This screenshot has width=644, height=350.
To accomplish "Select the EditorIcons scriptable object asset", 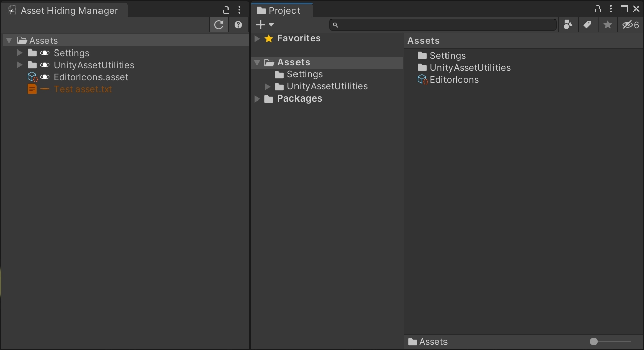I will tap(452, 79).
